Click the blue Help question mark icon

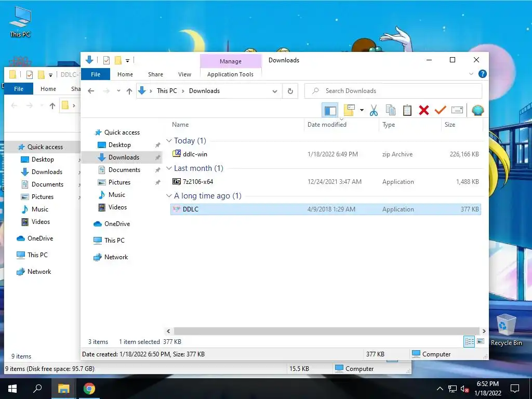click(483, 74)
